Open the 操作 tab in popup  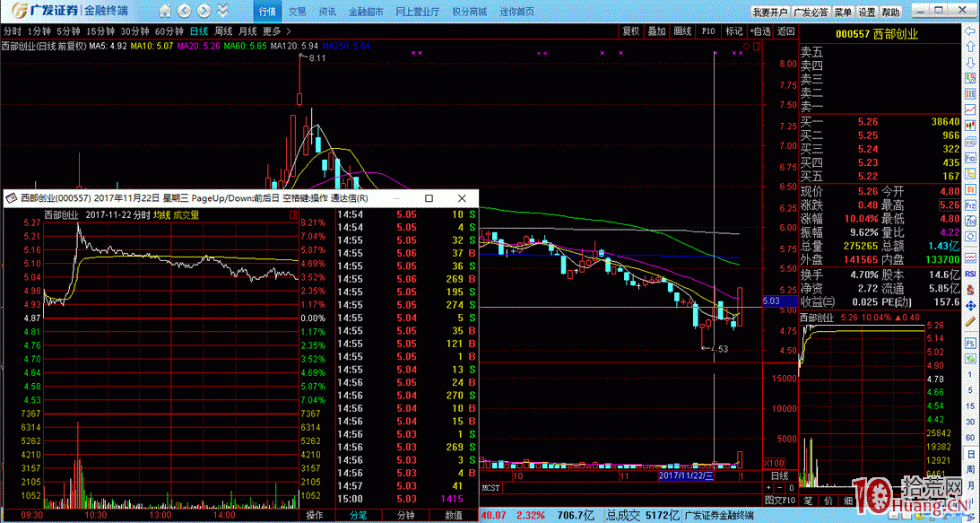[x=315, y=516]
